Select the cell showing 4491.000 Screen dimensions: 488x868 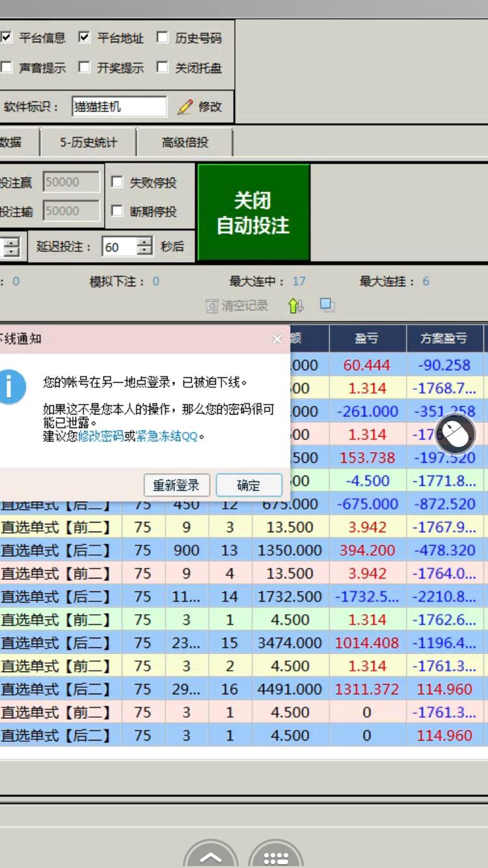coord(290,688)
